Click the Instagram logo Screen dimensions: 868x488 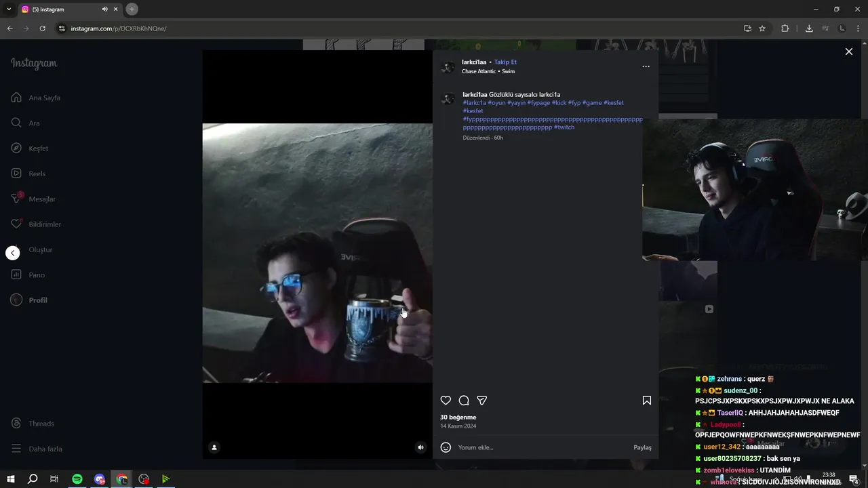point(34,63)
